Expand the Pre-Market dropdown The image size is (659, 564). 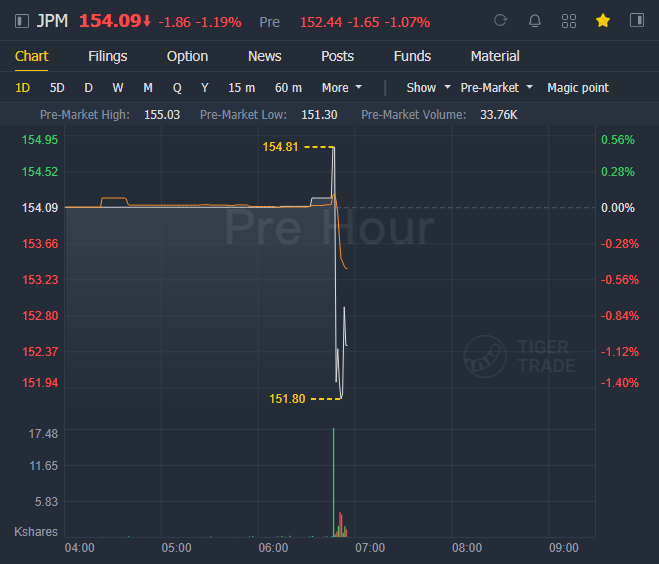click(496, 88)
